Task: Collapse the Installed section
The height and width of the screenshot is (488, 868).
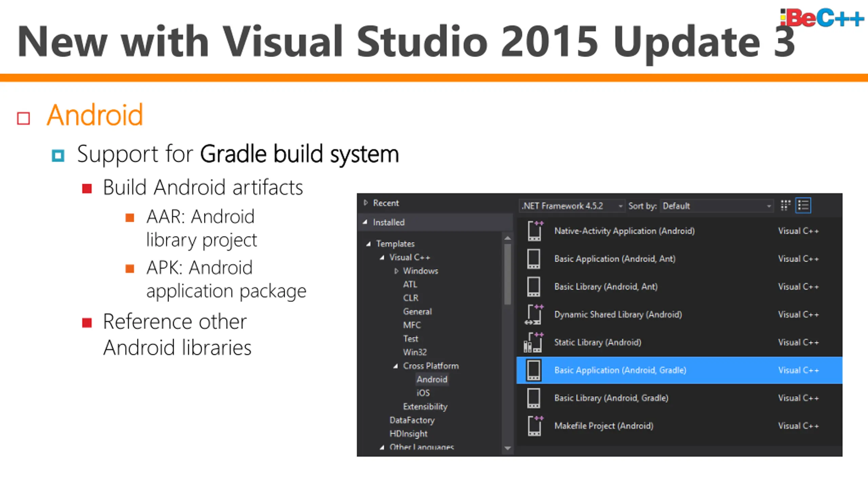Action: [x=365, y=222]
